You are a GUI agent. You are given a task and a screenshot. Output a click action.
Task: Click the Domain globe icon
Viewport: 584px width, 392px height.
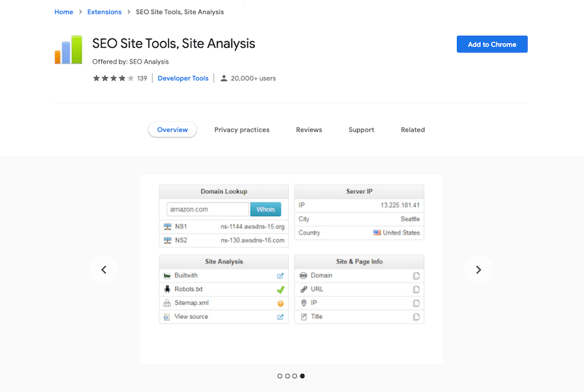(x=304, y=276)
